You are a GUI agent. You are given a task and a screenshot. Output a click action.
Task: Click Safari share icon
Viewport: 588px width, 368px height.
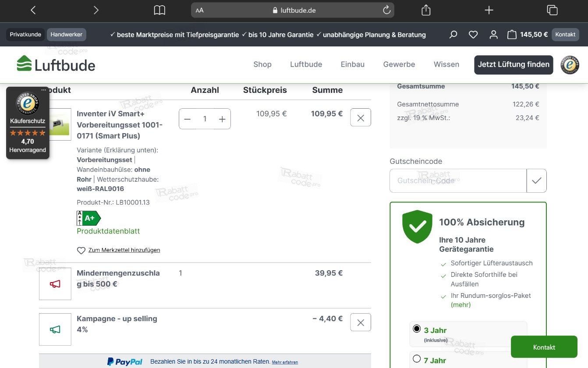pos(426,10)
